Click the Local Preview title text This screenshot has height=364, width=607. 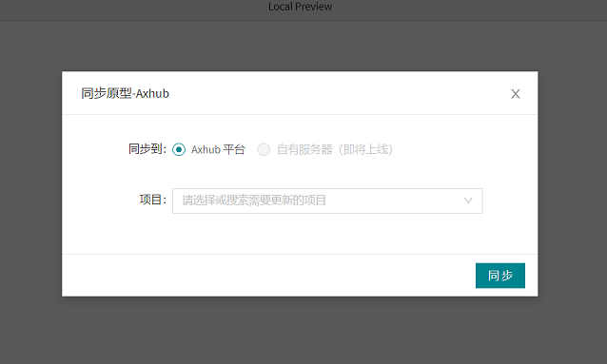click(x=300, y=7)
